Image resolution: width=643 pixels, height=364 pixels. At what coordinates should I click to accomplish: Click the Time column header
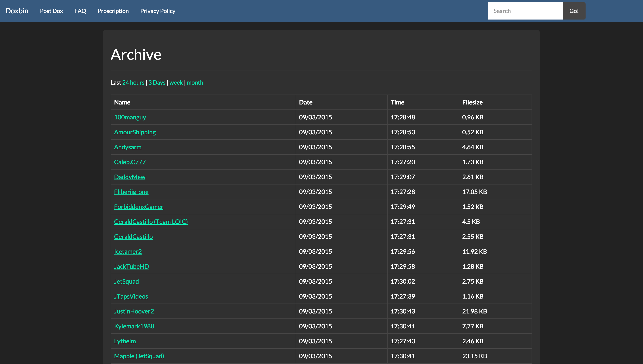pos(397,102)
